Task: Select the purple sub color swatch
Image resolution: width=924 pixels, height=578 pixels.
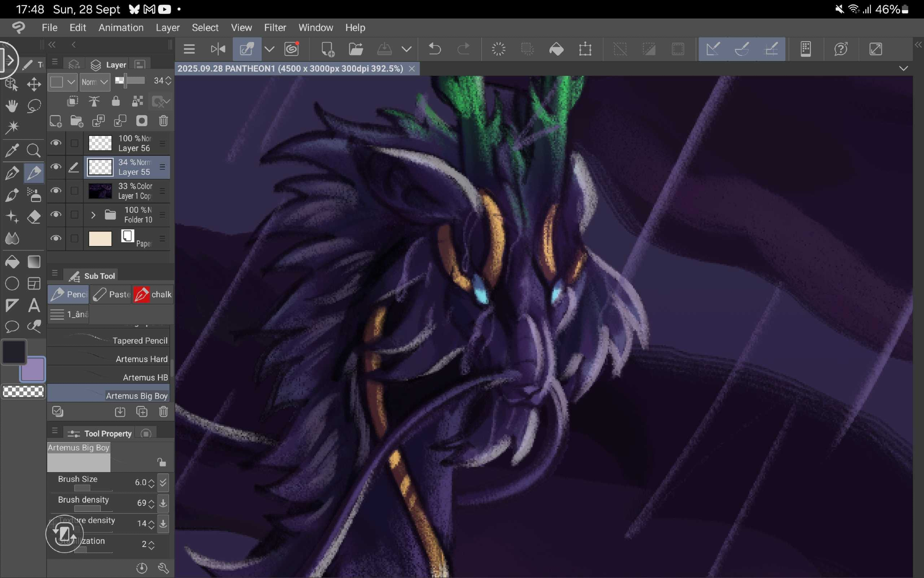Action: click(x=33, y=369)
